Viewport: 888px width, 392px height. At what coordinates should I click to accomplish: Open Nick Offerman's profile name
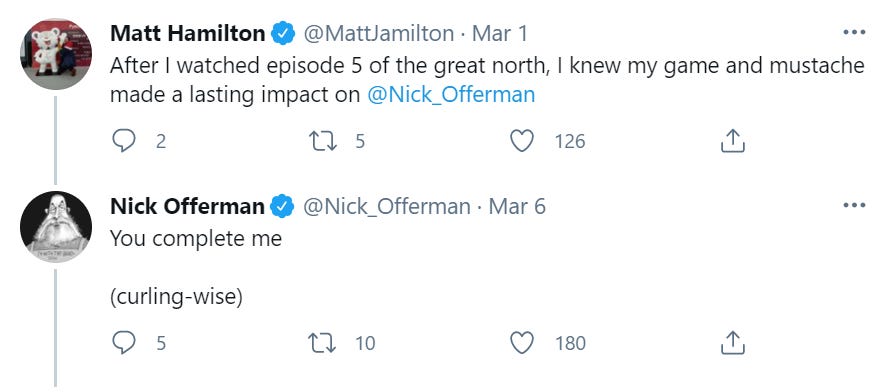click(187, 206)
